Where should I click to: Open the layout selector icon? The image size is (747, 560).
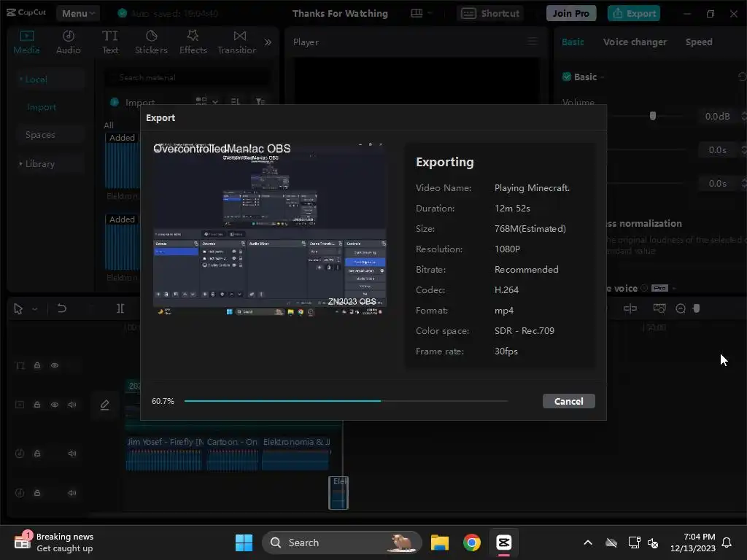(x=417, y=13)
